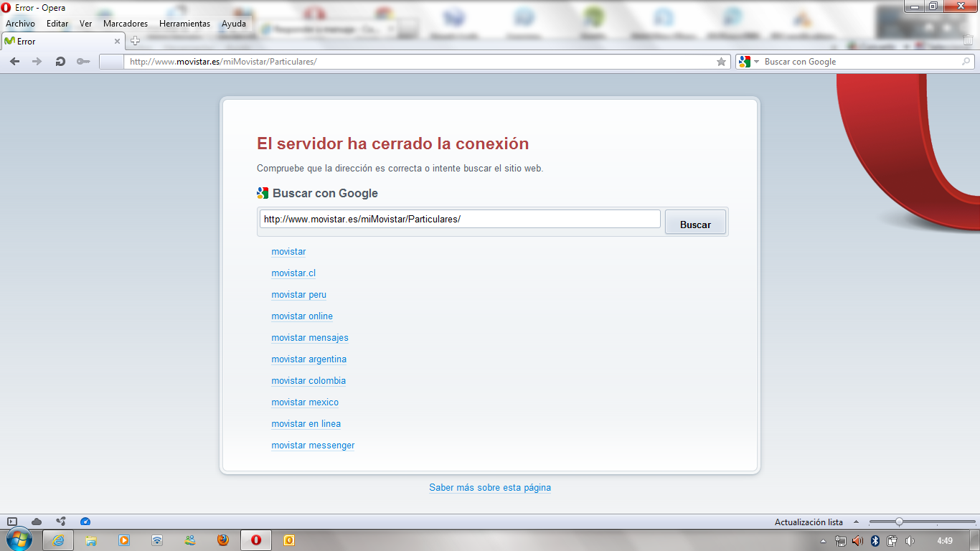980x551 pixels.
Task: Open the password wand key icon
Action: (x=83, y=62)
